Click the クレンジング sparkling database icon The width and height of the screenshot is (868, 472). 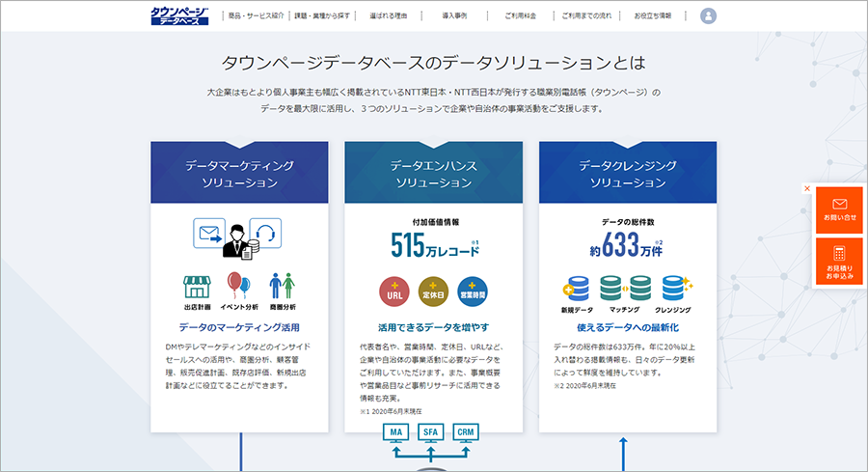pyautogui.click(x=676, y=288)
